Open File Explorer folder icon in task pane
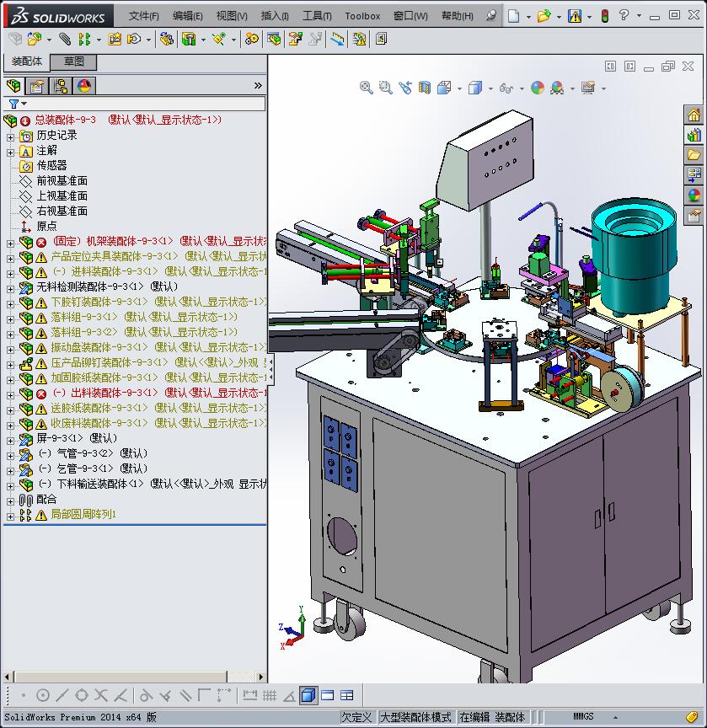This screenshot has height=728, width=707. tap(694, 155)
